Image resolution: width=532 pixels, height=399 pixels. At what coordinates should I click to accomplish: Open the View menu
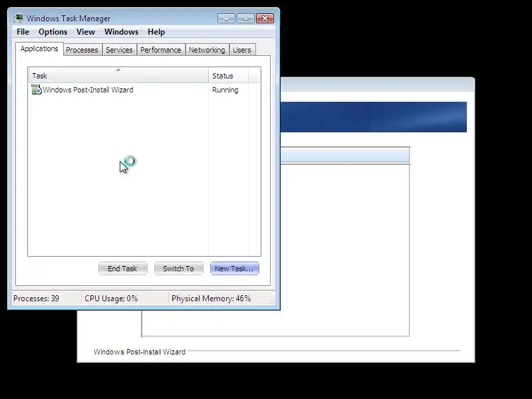pyautogui.click(x=86, y=32)
